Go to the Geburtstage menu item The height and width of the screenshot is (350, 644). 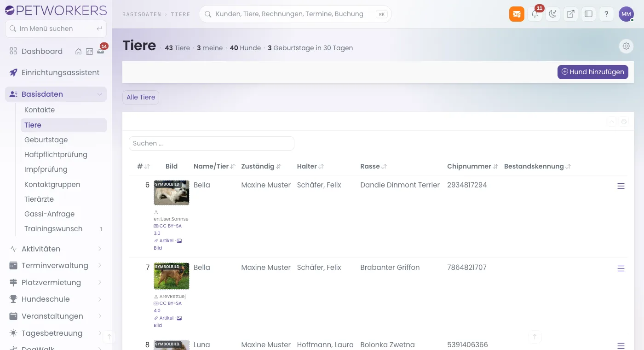pos(63,140)
